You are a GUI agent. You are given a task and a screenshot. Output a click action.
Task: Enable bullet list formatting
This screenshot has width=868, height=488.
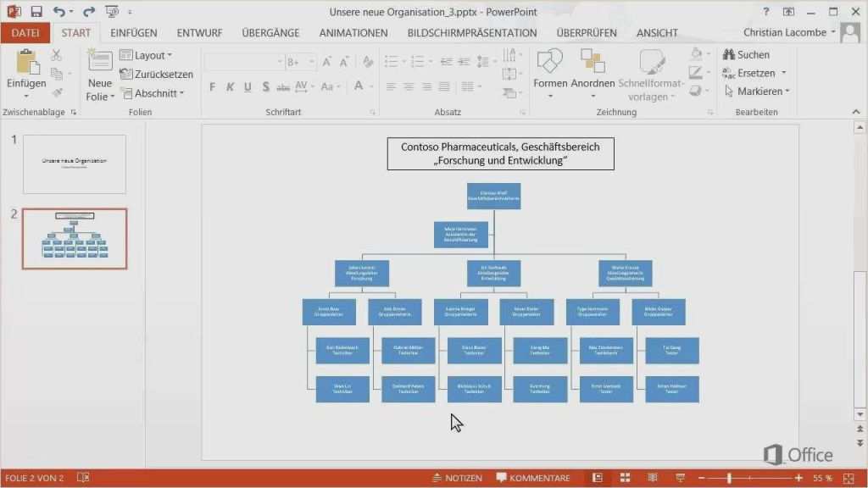click(x=392, y=61)
